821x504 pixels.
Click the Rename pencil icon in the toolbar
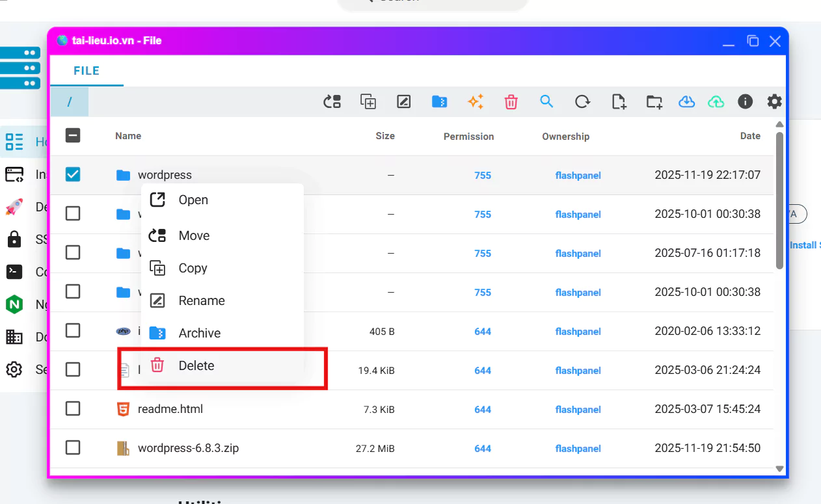[x=404, y=101]
